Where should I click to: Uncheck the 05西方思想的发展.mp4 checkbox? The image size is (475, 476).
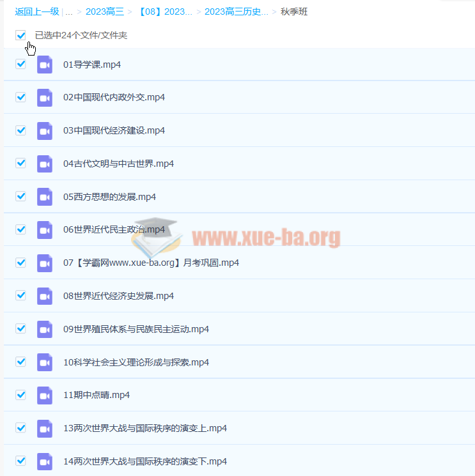(20, 196)
